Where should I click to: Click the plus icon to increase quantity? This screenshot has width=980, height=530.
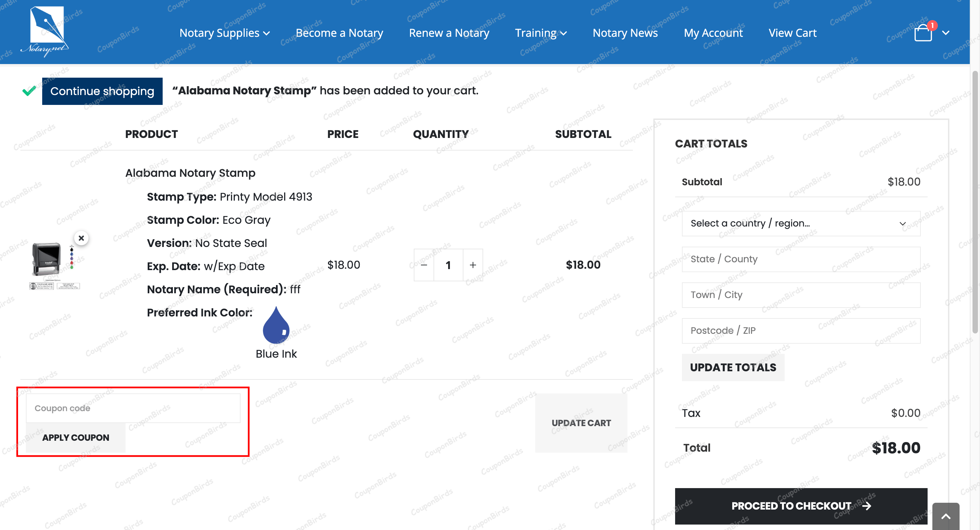tap(473, 265)
